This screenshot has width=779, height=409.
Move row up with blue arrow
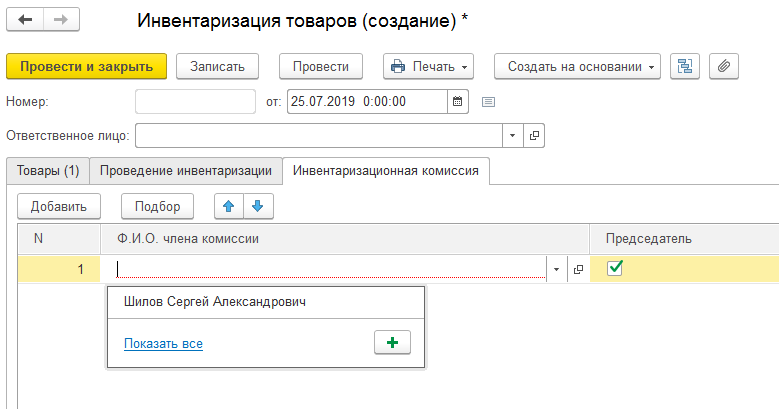pyautogui.click(x=228, y=206)
